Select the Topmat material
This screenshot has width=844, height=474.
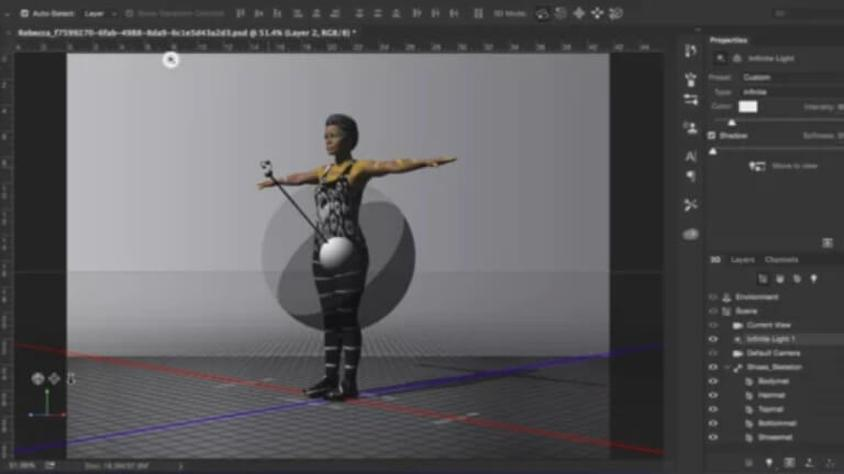coord(770,409)
